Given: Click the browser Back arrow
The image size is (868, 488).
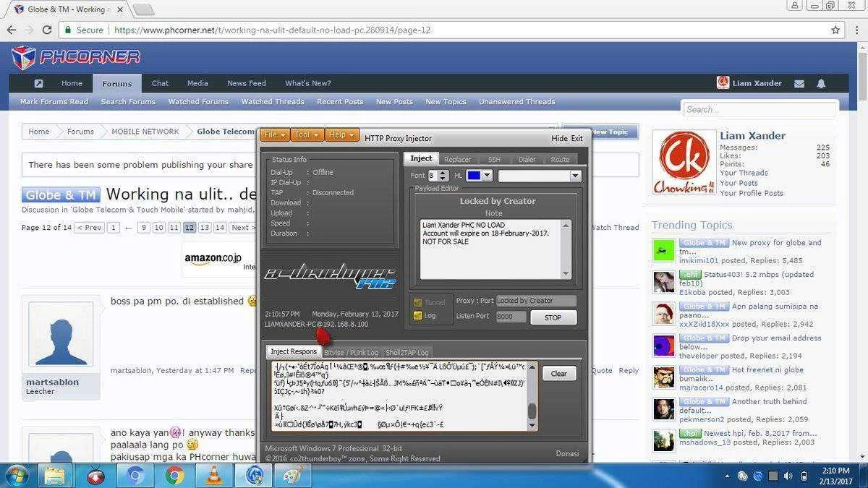Looking at the screenshot, I should pos(12,30).
